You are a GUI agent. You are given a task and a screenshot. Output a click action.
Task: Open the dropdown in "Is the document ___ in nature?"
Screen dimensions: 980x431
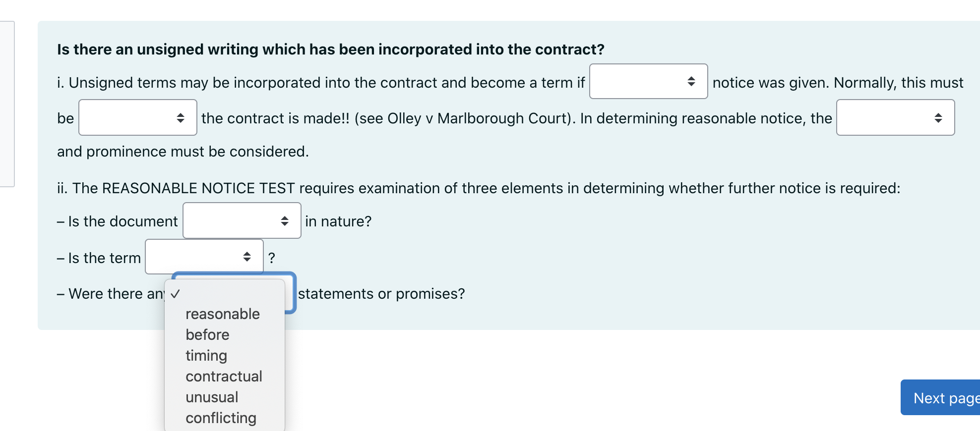pos(242,220)
